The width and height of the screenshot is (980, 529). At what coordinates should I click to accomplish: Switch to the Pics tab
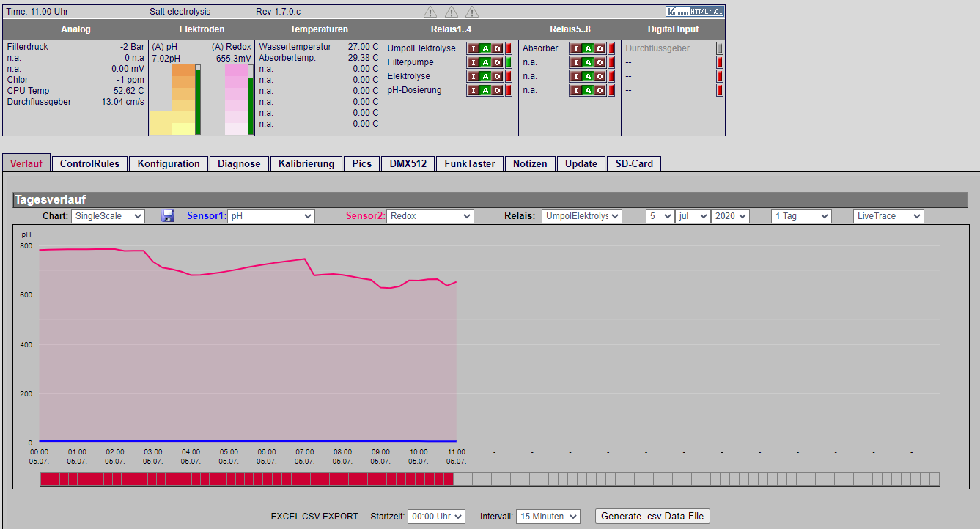[362, 163]
